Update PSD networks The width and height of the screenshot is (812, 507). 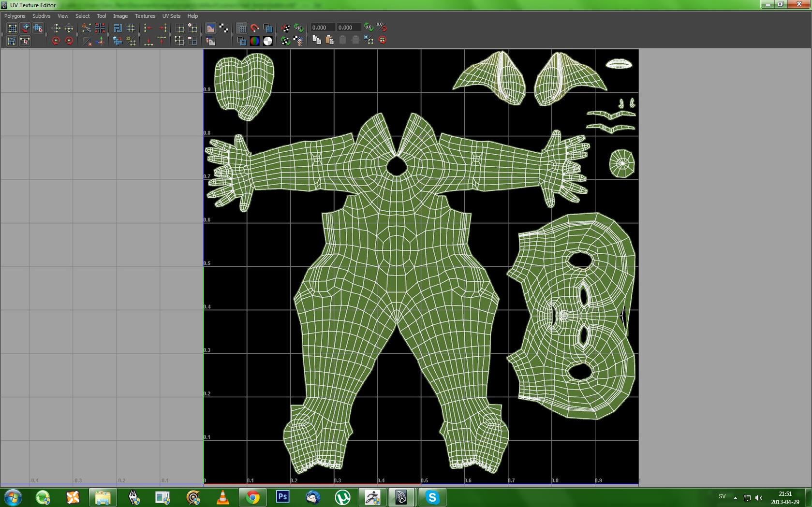(298, 28)
